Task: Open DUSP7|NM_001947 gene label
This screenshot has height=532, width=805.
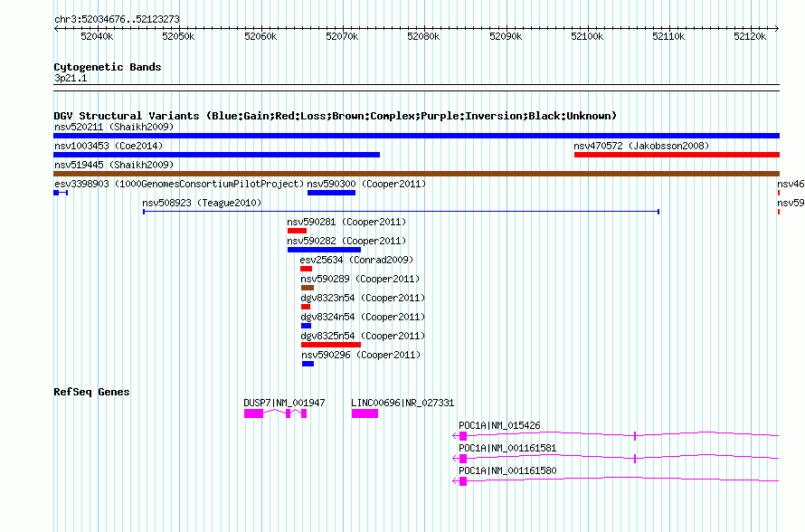Action: click(284, 404)
